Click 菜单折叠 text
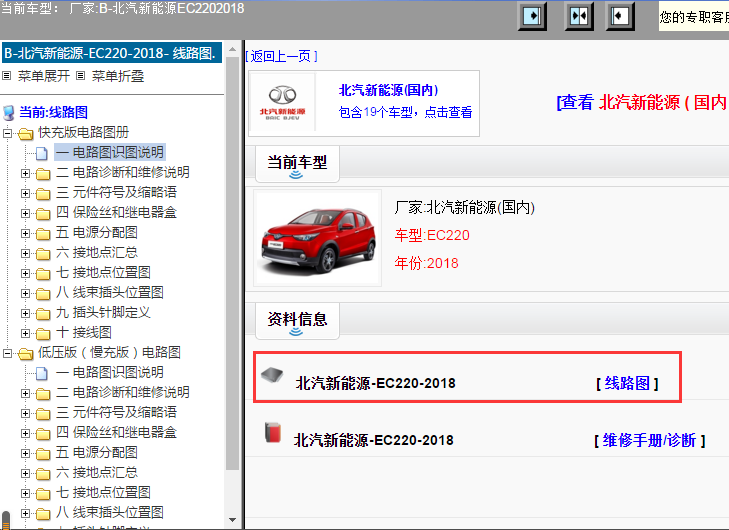The image size is (729, 530). click(x=118, y=76)
